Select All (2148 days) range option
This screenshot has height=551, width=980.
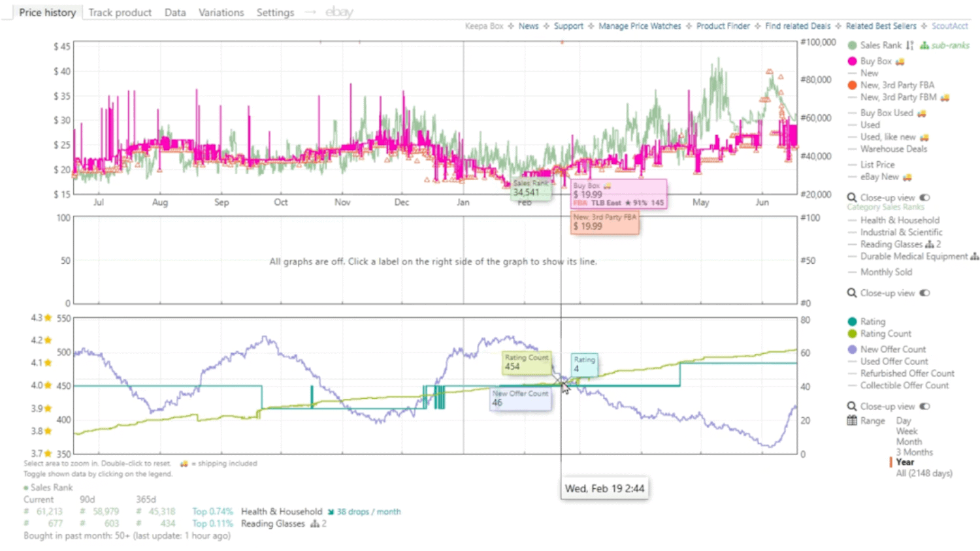[x=923, y=473]
